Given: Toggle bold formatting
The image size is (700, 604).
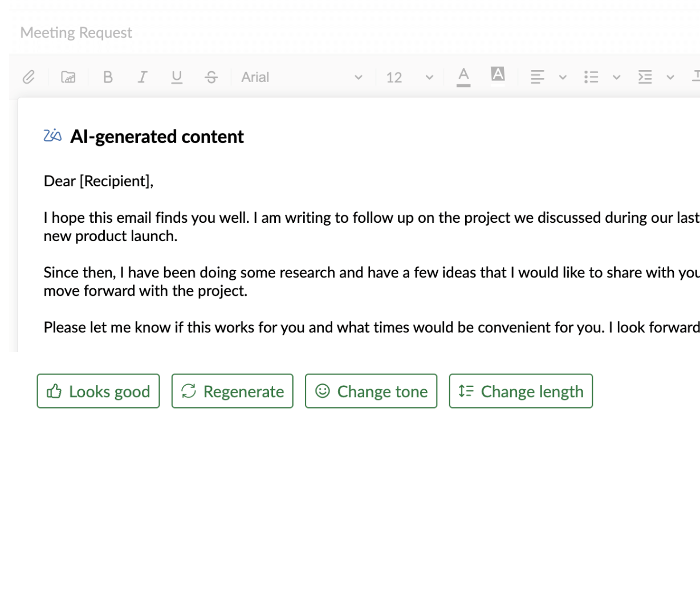Looking at the screenshot, I should [x=108, y=77].
